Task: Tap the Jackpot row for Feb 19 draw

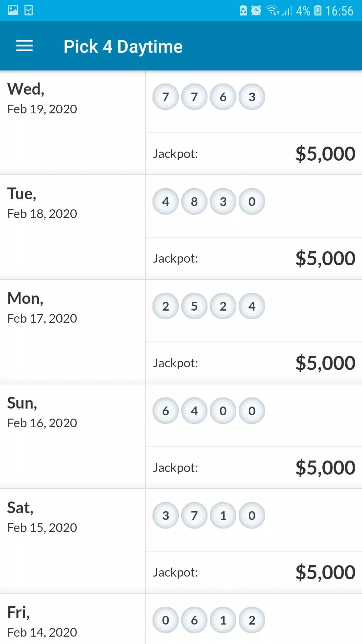Action: 254,154
